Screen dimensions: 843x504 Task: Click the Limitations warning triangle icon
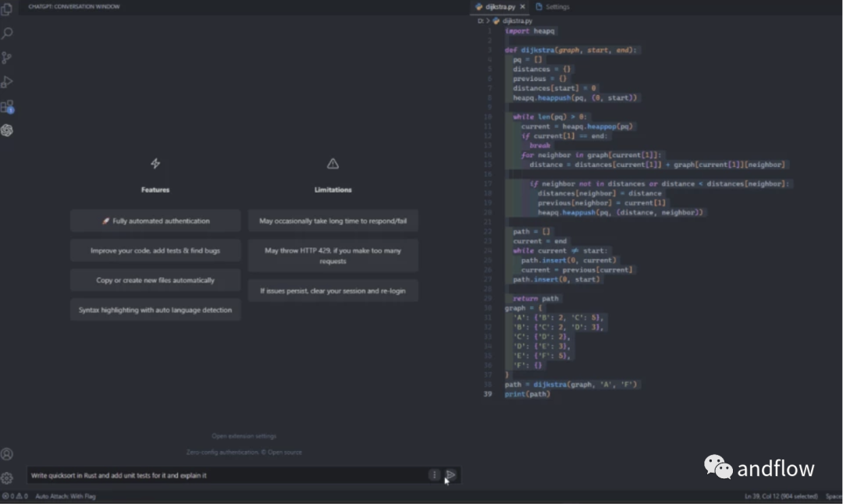point(333,163)
